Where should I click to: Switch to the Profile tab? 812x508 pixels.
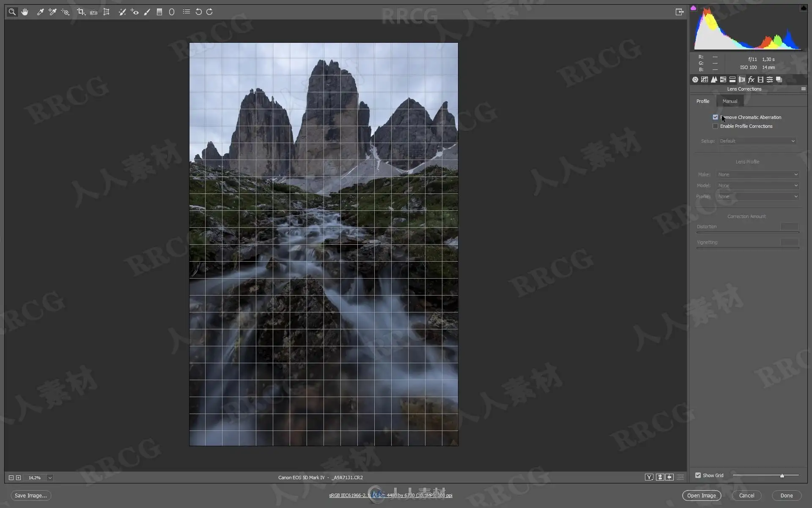(x=703, y=101)
